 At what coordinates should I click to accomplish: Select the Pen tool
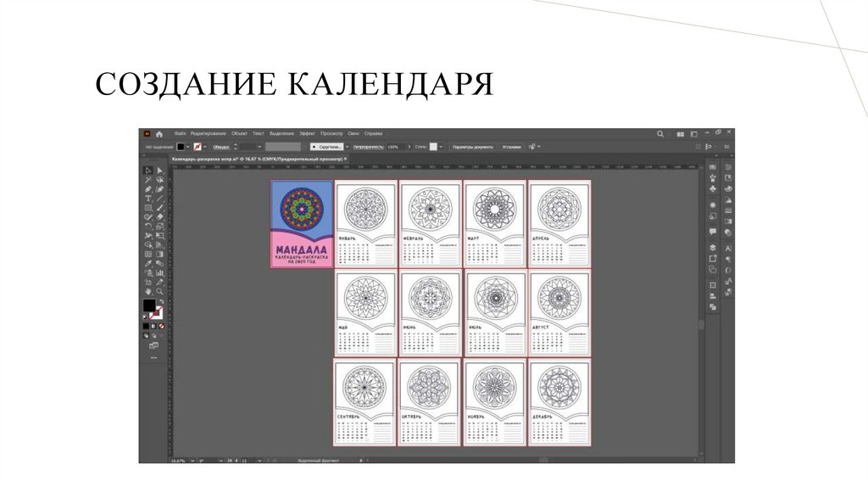pyautogui.click(x=147, y=189)
